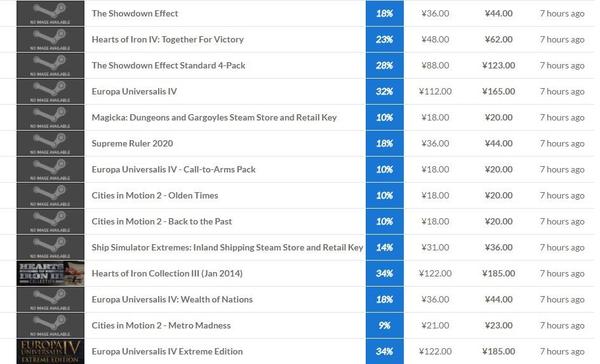Viewport: 600px width, 364px height.
Task: Open Europa Universalis IV: Wealth of Nations
Action: click(x=172, y=299)
